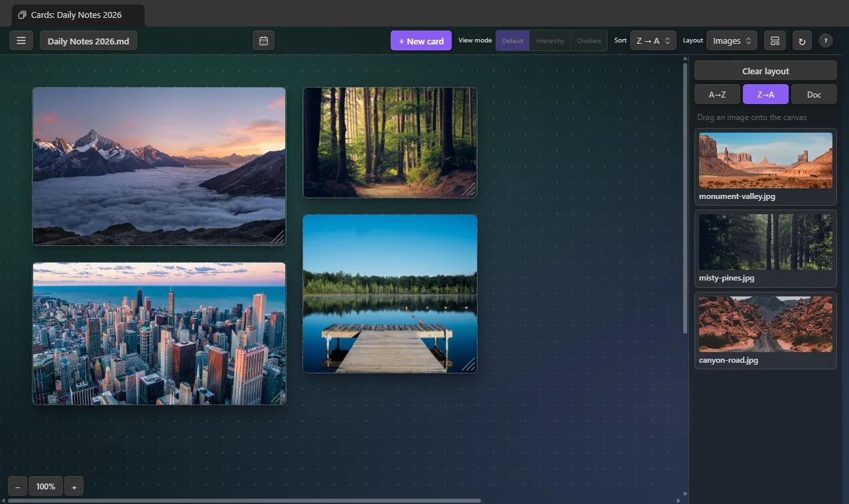Click the horizontal canvas scrollbar
The height and width of the screenshot is (504, 849).
click(x=244, y=501)
